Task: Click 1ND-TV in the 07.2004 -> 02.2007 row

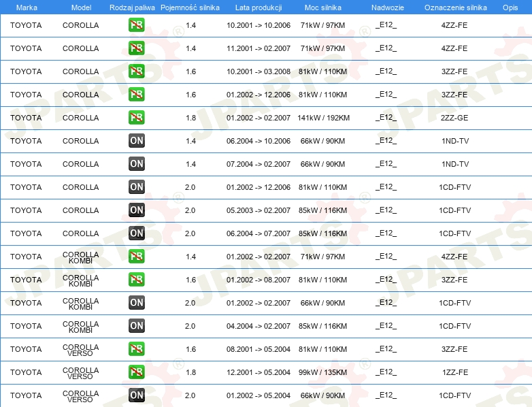Action: coord(455,164)
